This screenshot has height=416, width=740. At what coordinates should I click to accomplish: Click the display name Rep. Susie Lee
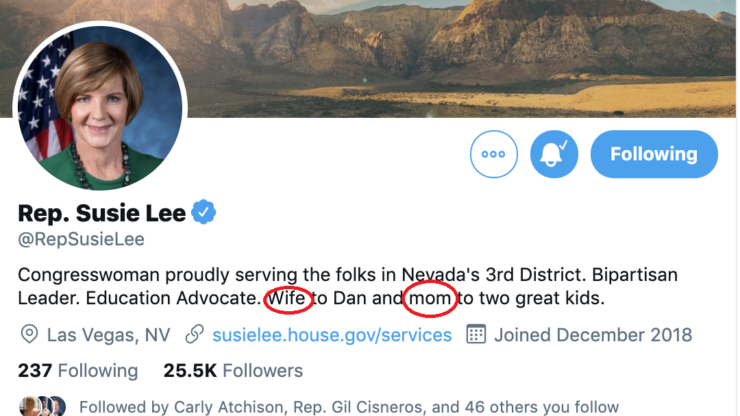tap(102, 213)
